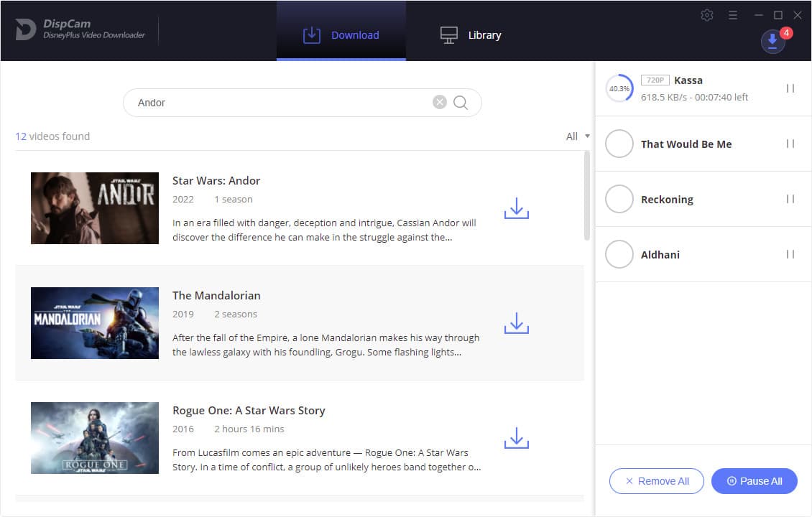Minimize the DispCam window
This screenshot has width=812, height=517.
(759, 15)
